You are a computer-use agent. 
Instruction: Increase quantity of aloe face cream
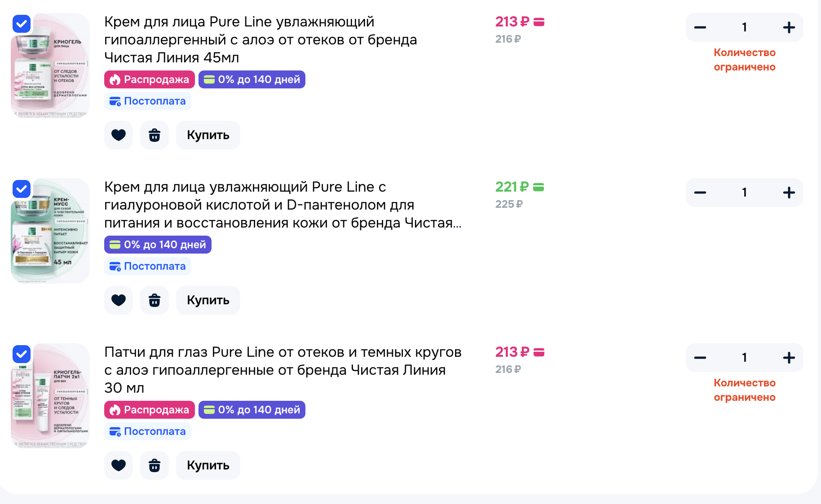789,27
